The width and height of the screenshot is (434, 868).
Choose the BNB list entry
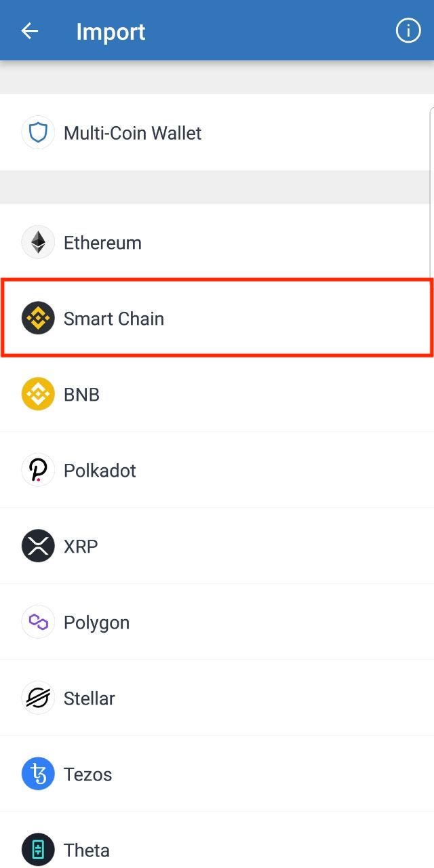click(x=217, y=394)
